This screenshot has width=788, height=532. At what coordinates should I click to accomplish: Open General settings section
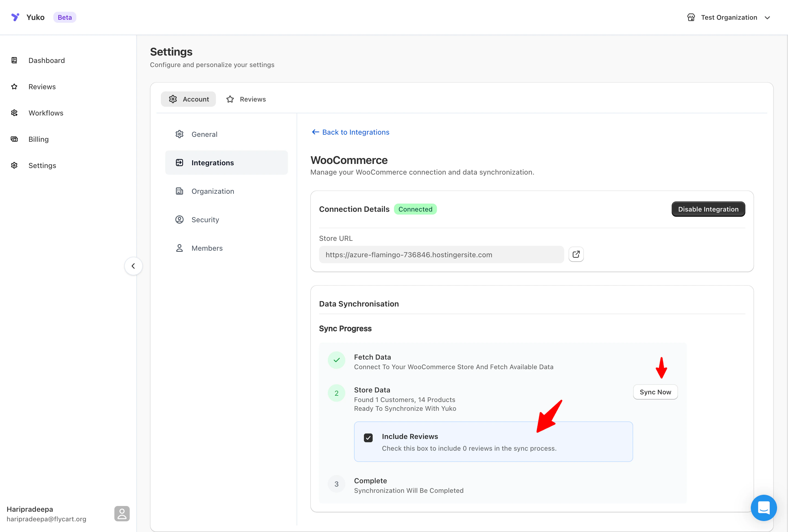point(204,134)
